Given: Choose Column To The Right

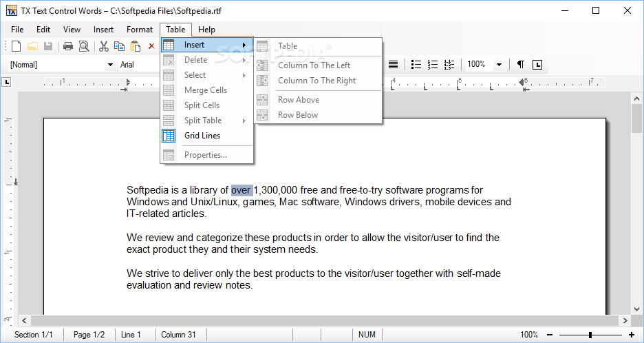Looking at the screenshot, I should tap(319, 81).
